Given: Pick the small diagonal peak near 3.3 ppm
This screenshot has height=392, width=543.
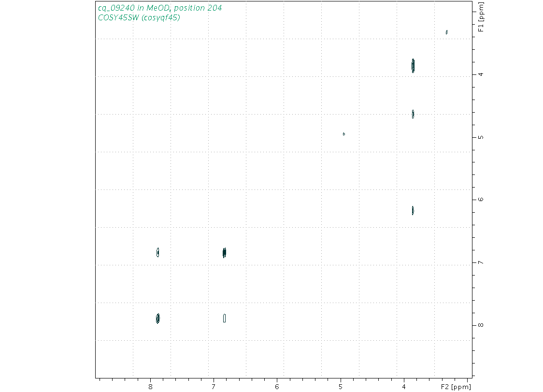Looking at the screenshot, I should 447,32.
